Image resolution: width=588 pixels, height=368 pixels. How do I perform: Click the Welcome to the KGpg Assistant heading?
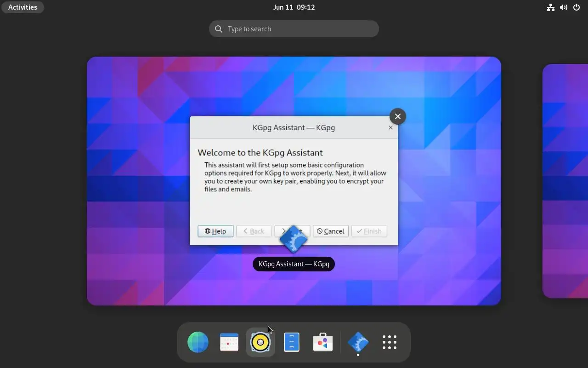coord(260,153)
